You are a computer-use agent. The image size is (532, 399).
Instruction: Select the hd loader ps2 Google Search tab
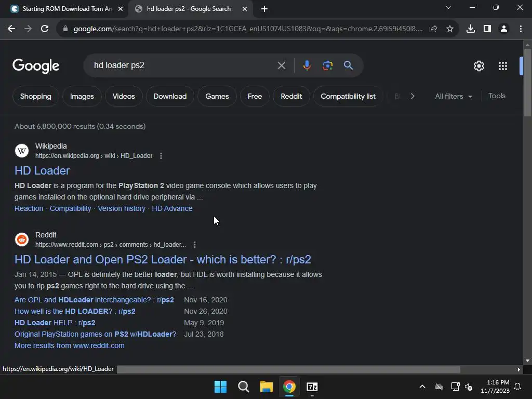pos(189,9)
